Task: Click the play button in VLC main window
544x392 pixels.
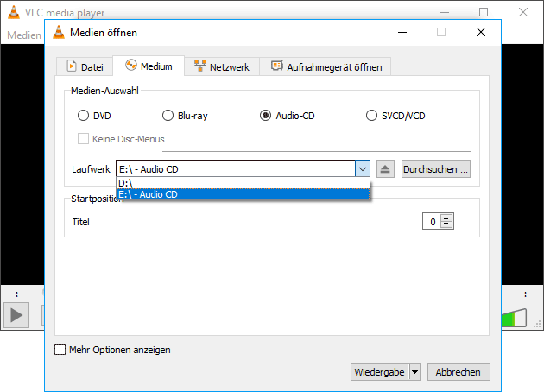Action: click(x=16, y=315)
